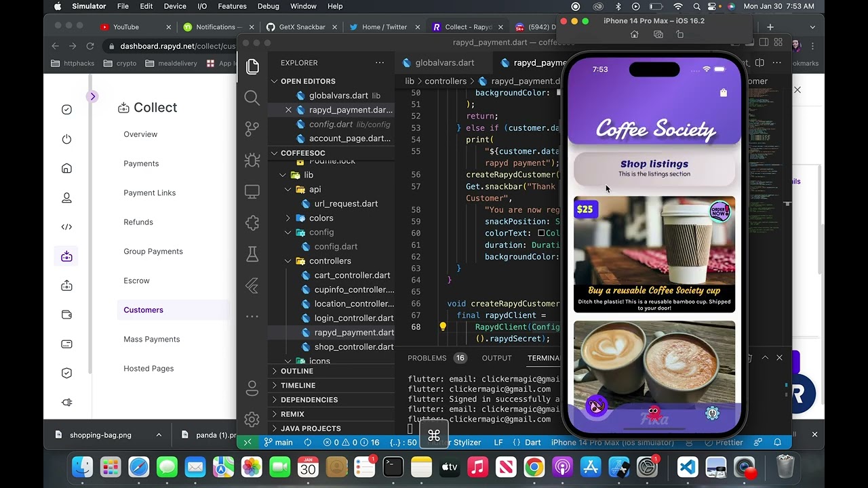868x488 pixels.
Task: Click the Simulator Home button icon
Action: [635, 35]
